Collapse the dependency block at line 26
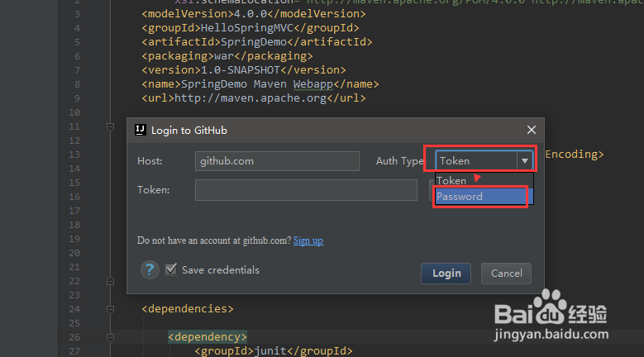 click(110, 336)
